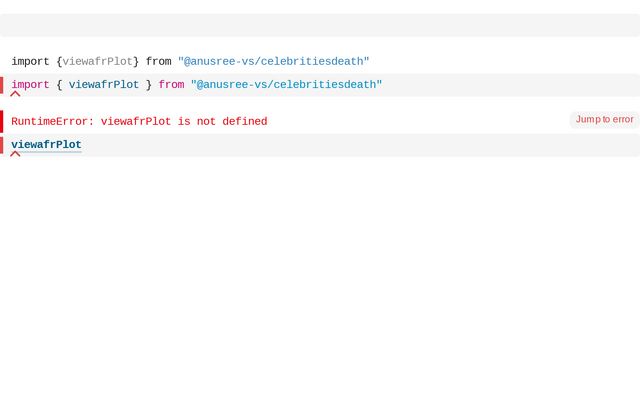Click empty space right of viewafrPlot cell text
Viewport: 640px width, 400px height.
click(x=359, y=145)
